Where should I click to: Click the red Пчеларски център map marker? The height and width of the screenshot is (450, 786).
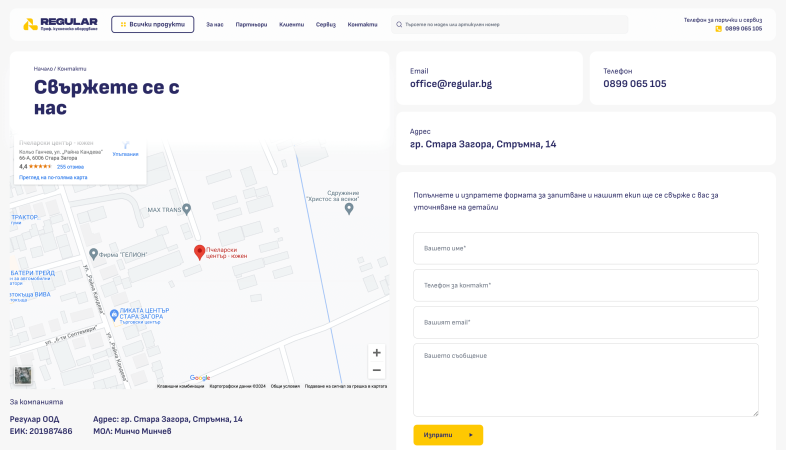pos(200,252)
